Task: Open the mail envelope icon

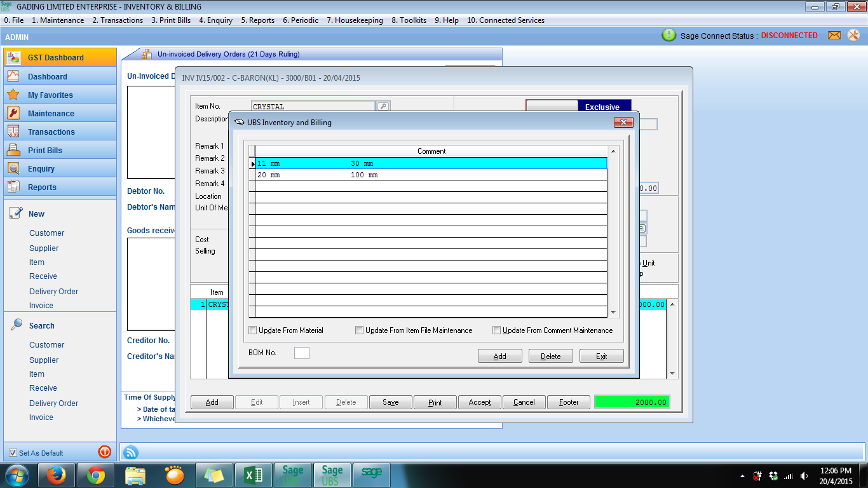Action: (834, 36)
